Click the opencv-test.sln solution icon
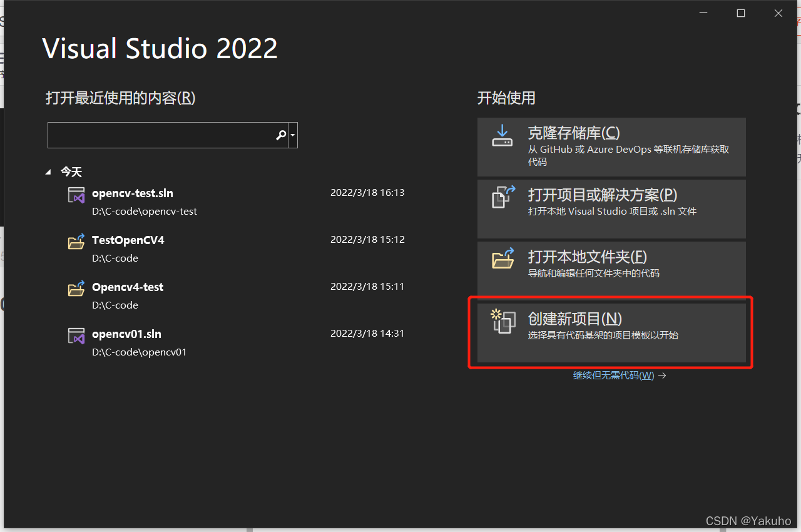801x532 pixels. tap(76, 195)
